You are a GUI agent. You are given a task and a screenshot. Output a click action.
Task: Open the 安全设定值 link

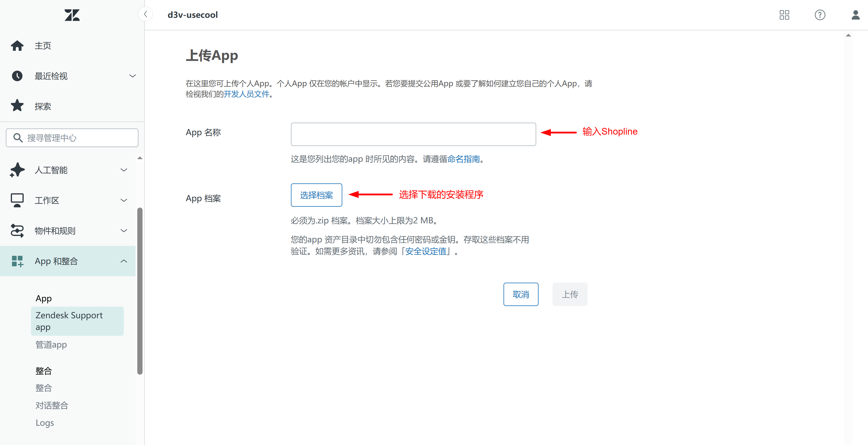(x=426, y=251)
